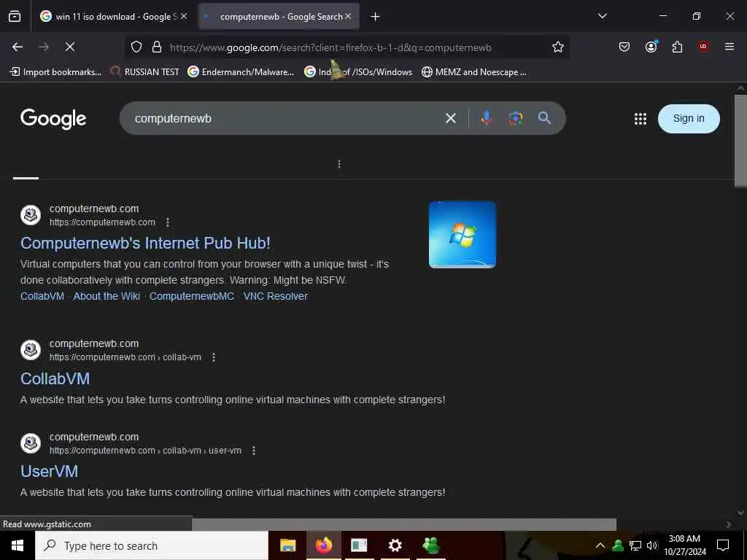Open volume control in the system tray
Screen dimensions: 747x560
click(x=651, y=545)
